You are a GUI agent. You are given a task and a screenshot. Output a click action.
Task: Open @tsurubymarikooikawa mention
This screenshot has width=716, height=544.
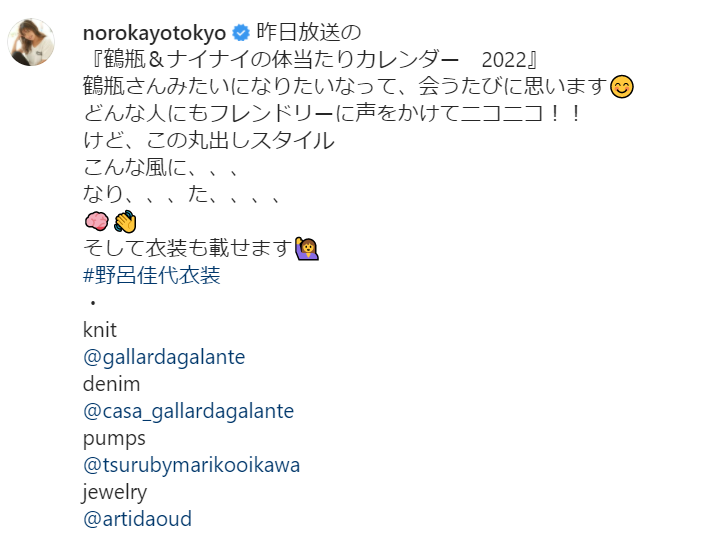pos(191,465)
